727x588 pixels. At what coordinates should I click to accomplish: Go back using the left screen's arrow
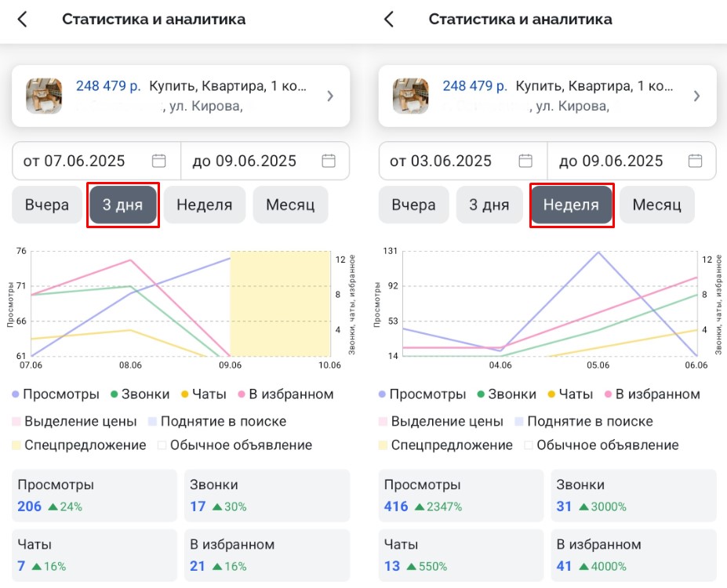point(22,20)
